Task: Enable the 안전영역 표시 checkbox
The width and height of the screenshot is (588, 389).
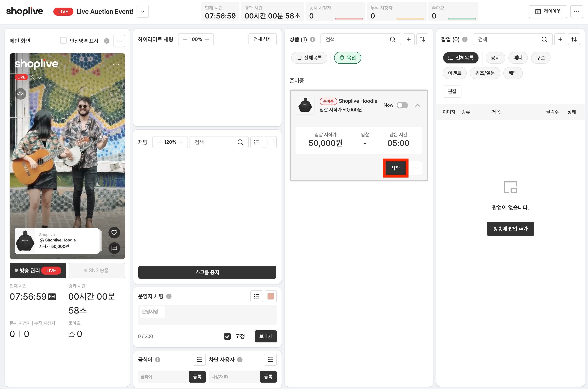Action: 63,40
